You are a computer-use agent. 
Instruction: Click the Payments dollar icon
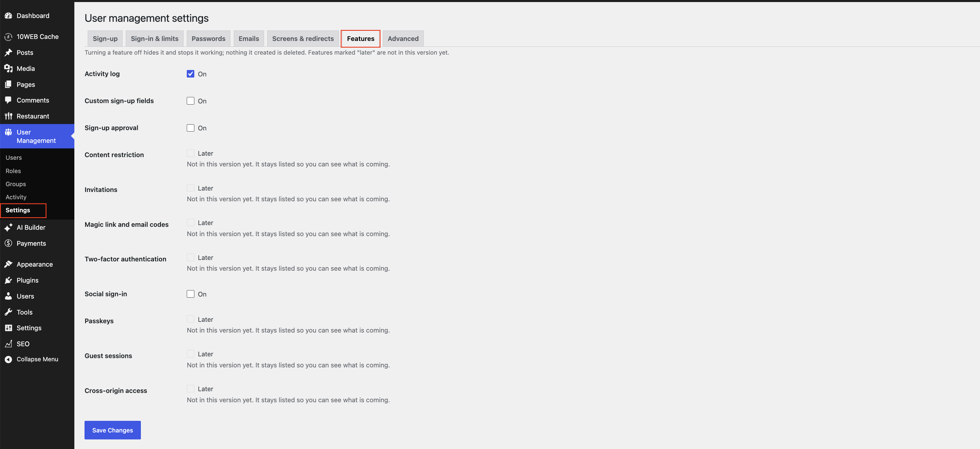coord(8,243)
